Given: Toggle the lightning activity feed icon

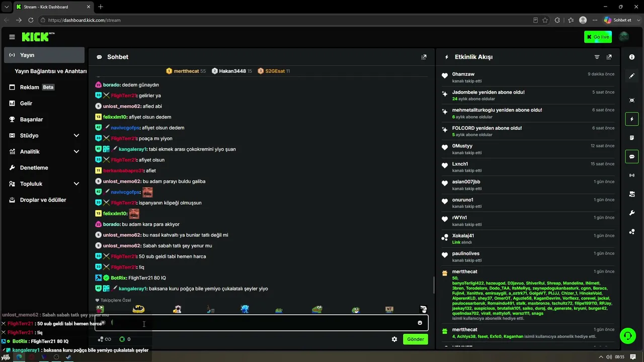Looking at the screenshot, I should pos(632,119).
